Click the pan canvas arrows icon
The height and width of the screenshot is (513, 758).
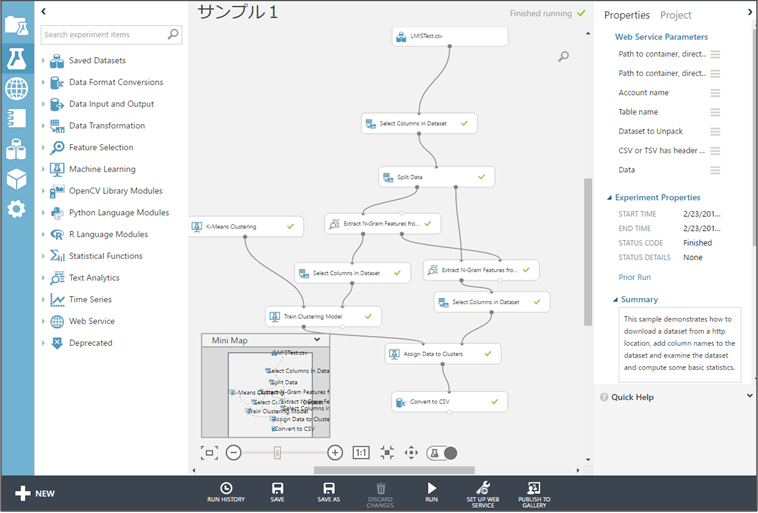[x=411, y=453]
